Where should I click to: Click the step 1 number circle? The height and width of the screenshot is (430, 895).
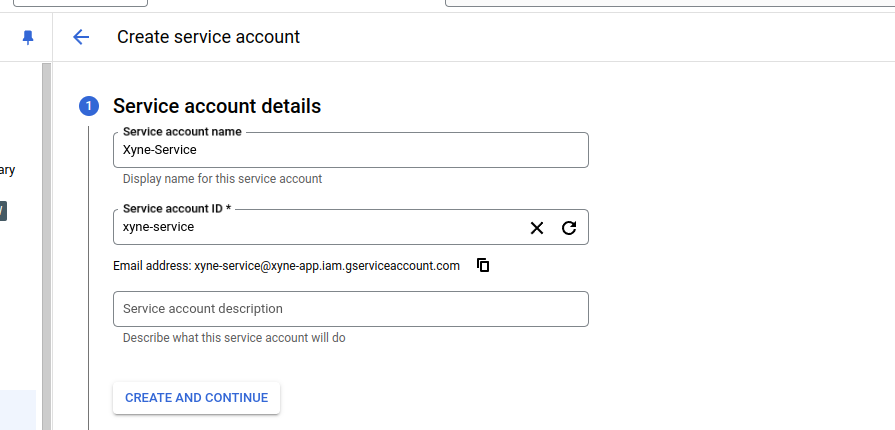point(89,106)
